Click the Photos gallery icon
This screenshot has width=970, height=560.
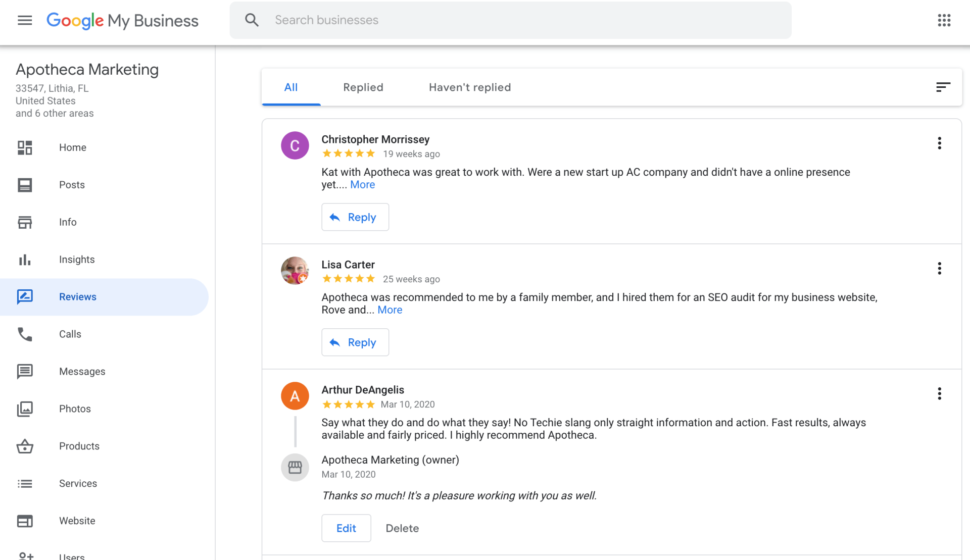click(x=25, y=409)
